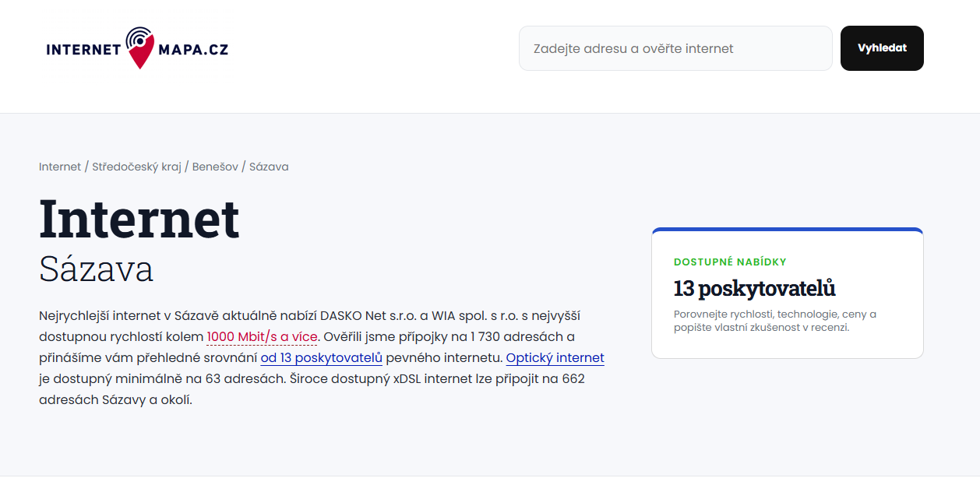The image size is (980, 478).
Task: Click the Vyhledat search button
Action: pos(882,48)
